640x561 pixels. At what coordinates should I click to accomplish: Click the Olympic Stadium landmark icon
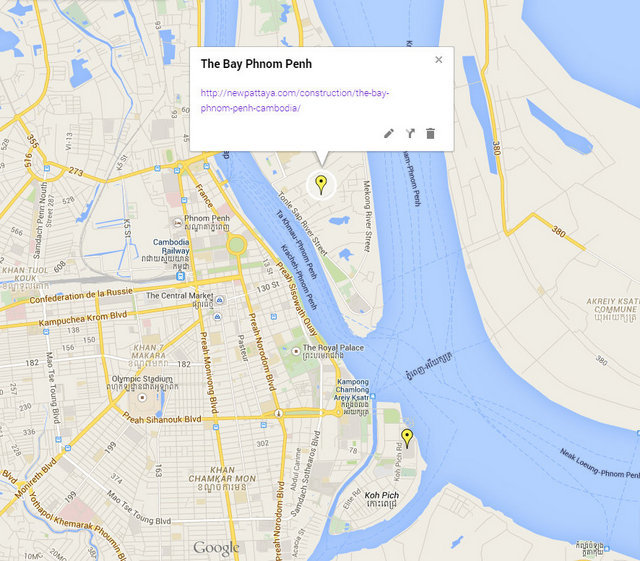point(142,397)
